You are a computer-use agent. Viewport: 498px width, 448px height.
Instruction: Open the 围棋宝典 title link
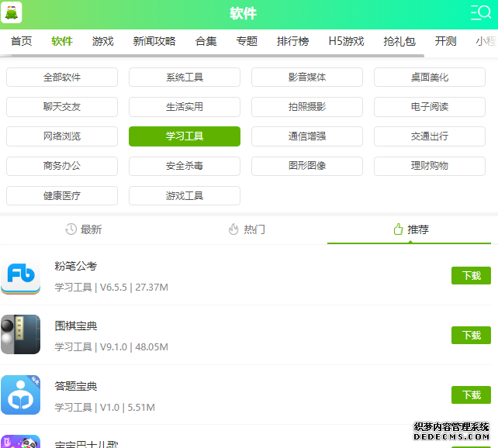(x=75, y=326)
